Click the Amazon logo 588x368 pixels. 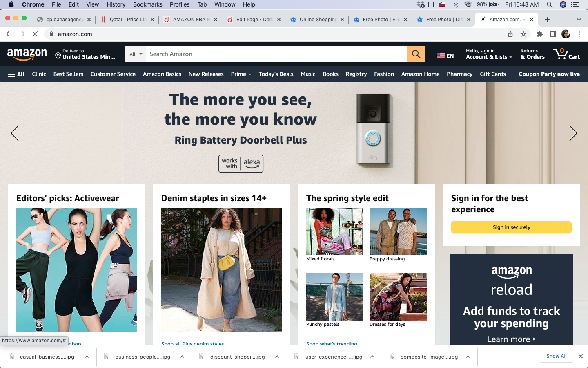point(27,54)
